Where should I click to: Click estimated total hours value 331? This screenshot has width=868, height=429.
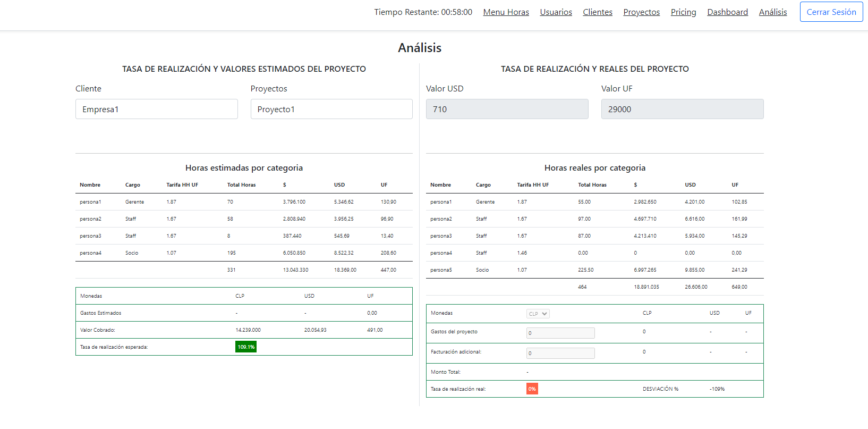231,270
